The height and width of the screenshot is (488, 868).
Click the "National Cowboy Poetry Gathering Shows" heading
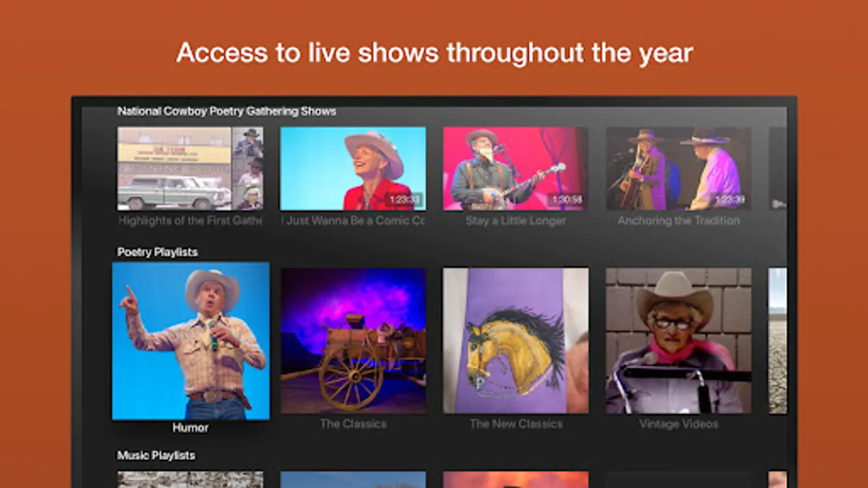[x=227, y=111]
